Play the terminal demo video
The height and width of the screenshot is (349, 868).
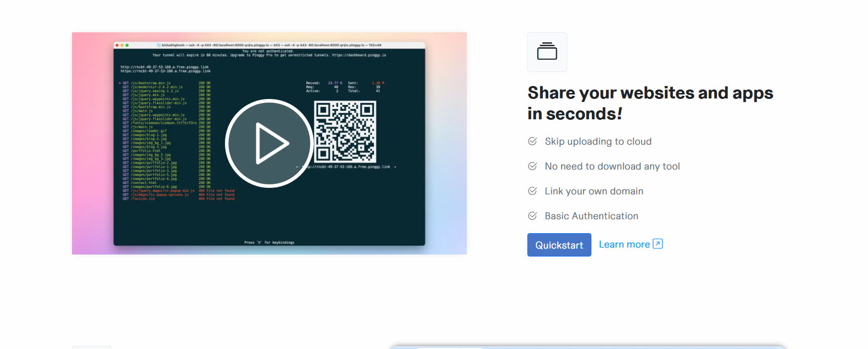pos(269,143)
